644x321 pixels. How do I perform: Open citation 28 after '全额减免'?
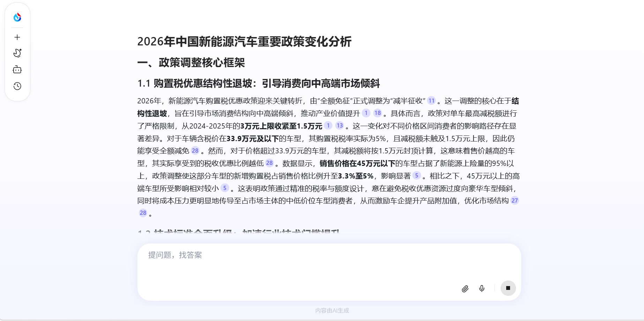(195, 151)
